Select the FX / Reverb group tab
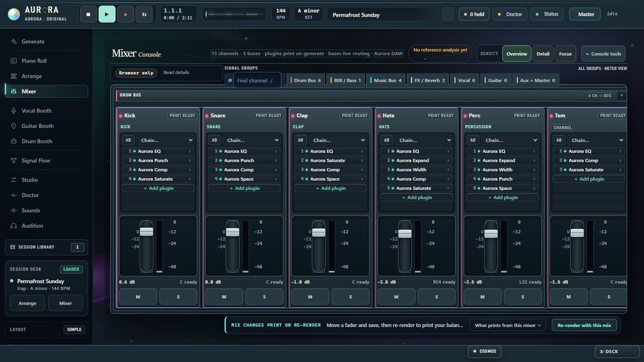The image size is (644, 362). tap(429, 80)
